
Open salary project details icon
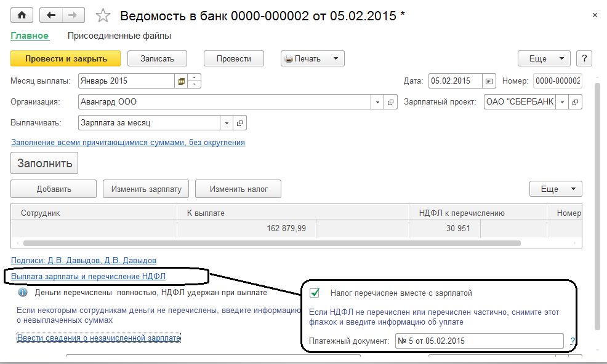click(575, 102)
